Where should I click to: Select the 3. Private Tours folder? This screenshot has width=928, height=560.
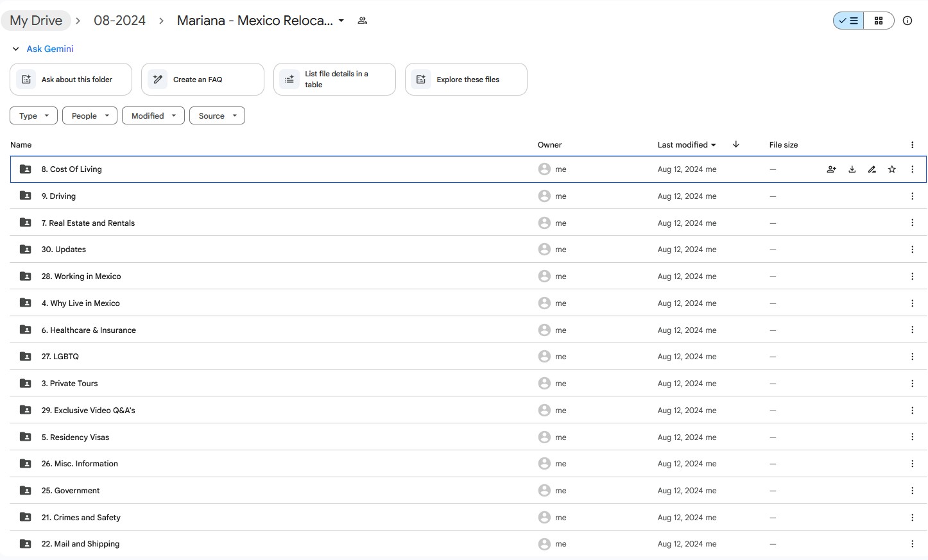coord(468,384)
